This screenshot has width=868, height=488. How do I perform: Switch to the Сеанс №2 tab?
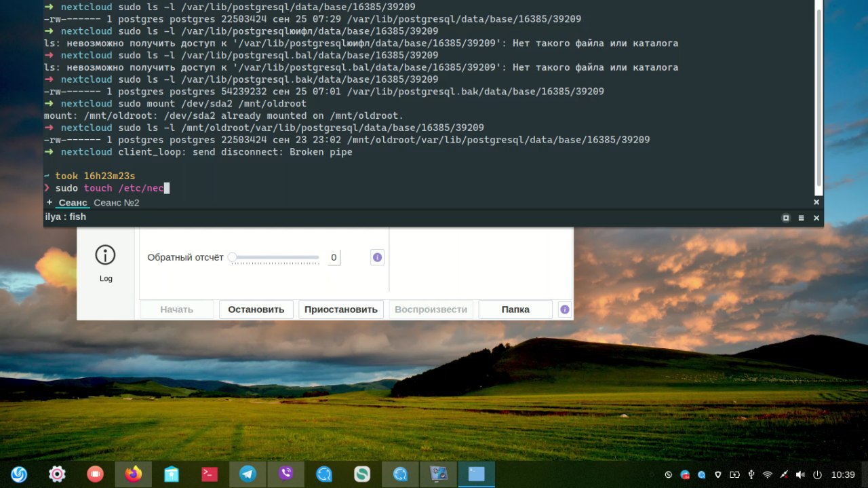(117, 202)
